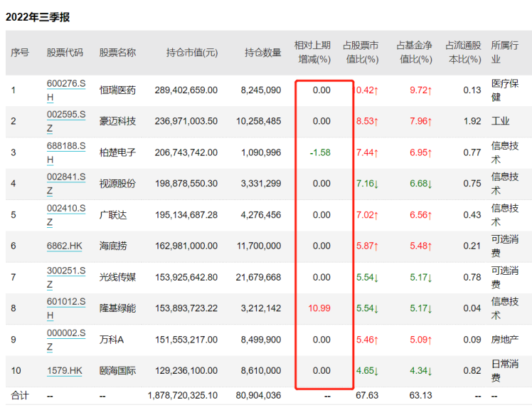532x408 pixels.
Task: Click holding quantity 8,245,090
Action: (261, 90)
